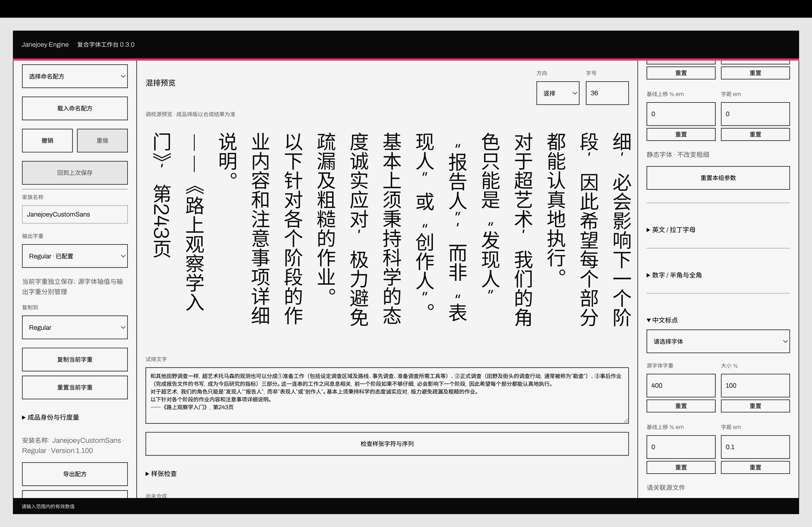
Task: Open the 请选择字体 dropdown under 中文标点
Action: tap(718, 341)
